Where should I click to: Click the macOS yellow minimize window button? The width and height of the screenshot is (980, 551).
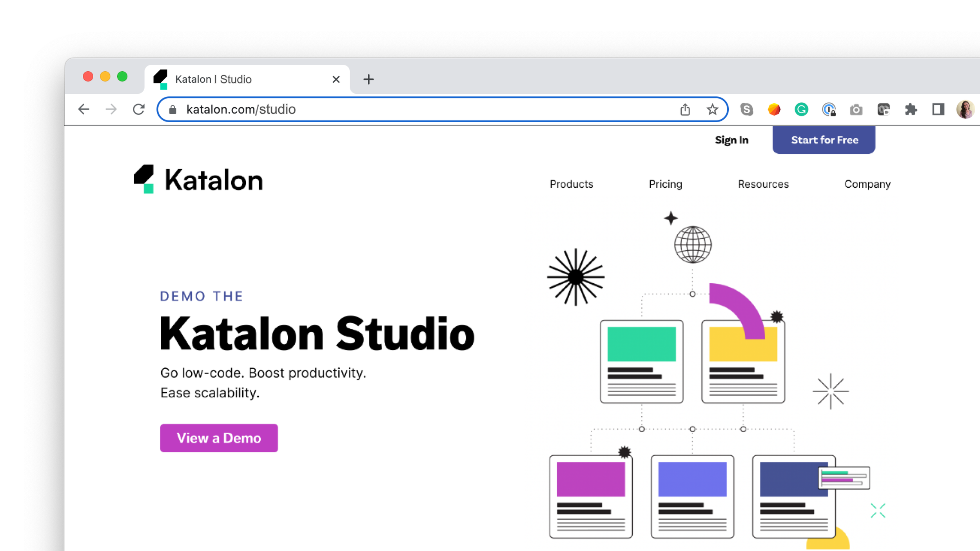tap(105, 76)
